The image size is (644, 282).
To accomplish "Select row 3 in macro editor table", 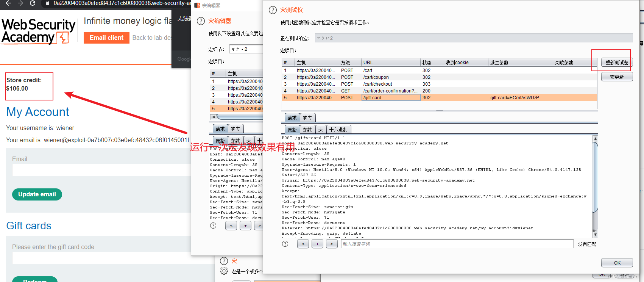I will 237,95.
